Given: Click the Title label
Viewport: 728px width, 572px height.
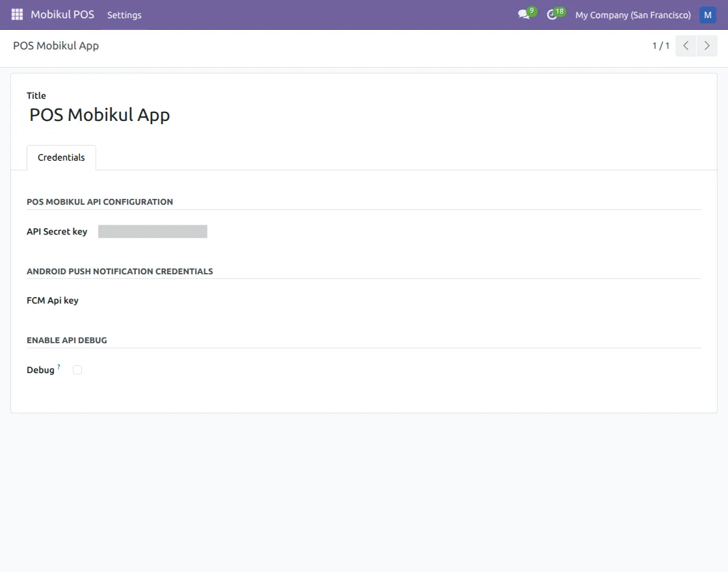Looking at the screenshot, I should [x=36, y=96].
